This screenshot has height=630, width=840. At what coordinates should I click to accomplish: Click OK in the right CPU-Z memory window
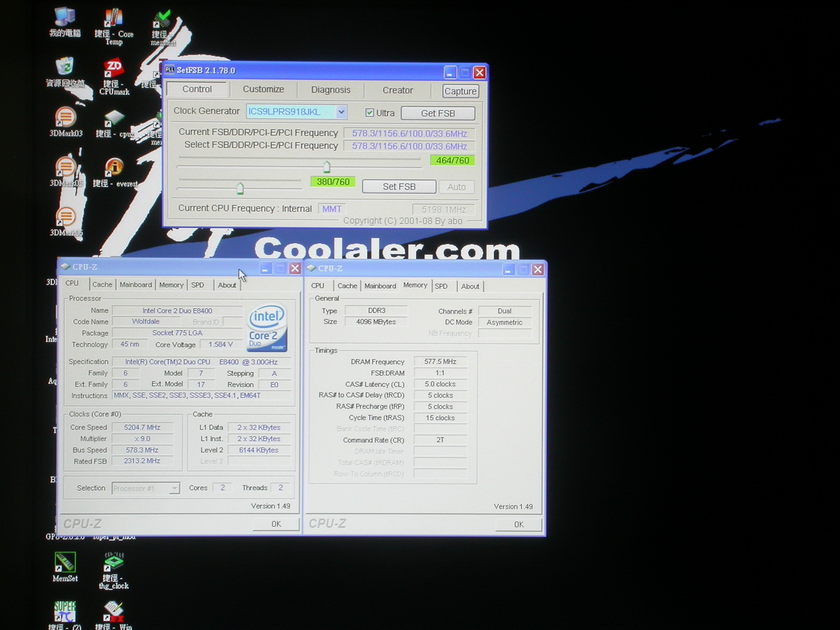pyautogui.click(x=518, y=524)
